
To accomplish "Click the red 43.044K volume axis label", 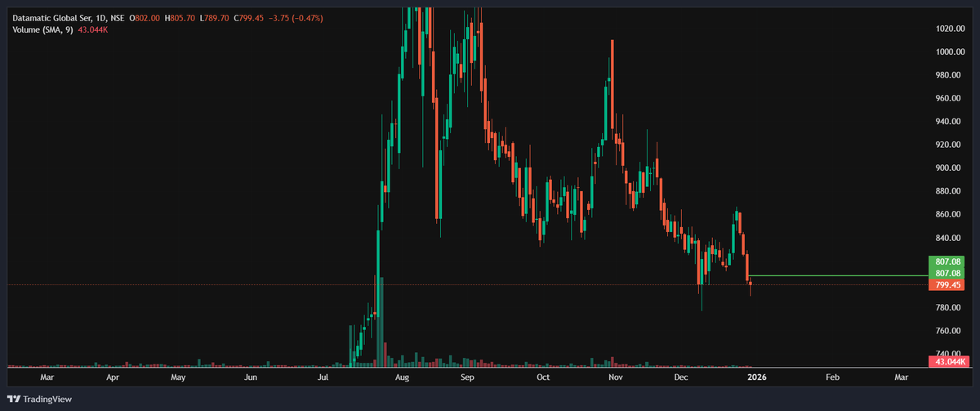I will [947, 361].
